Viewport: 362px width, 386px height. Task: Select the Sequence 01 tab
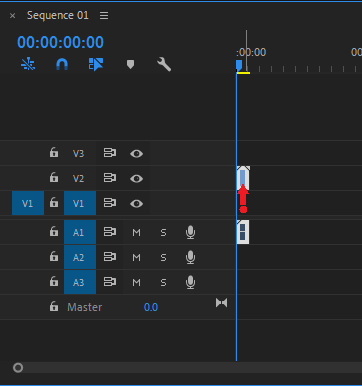58,15
